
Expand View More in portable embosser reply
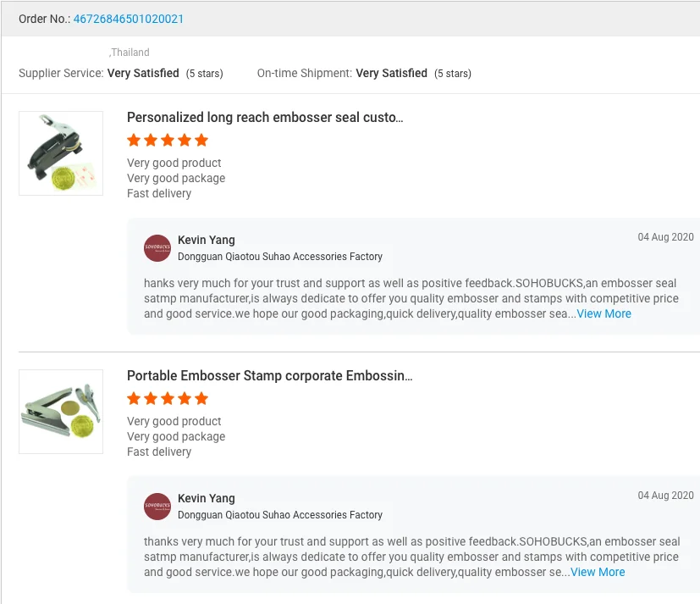[x=598, y=572]
